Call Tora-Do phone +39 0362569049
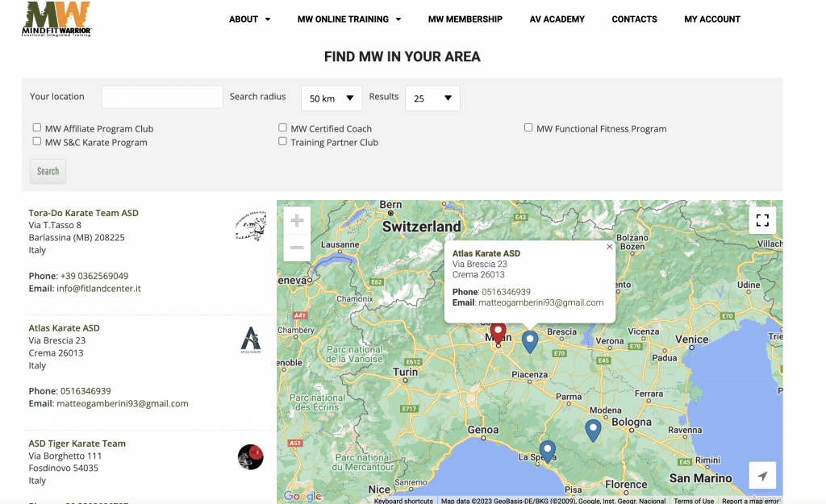The width and height of the screenshot is (826, 504). coord(94,276)
